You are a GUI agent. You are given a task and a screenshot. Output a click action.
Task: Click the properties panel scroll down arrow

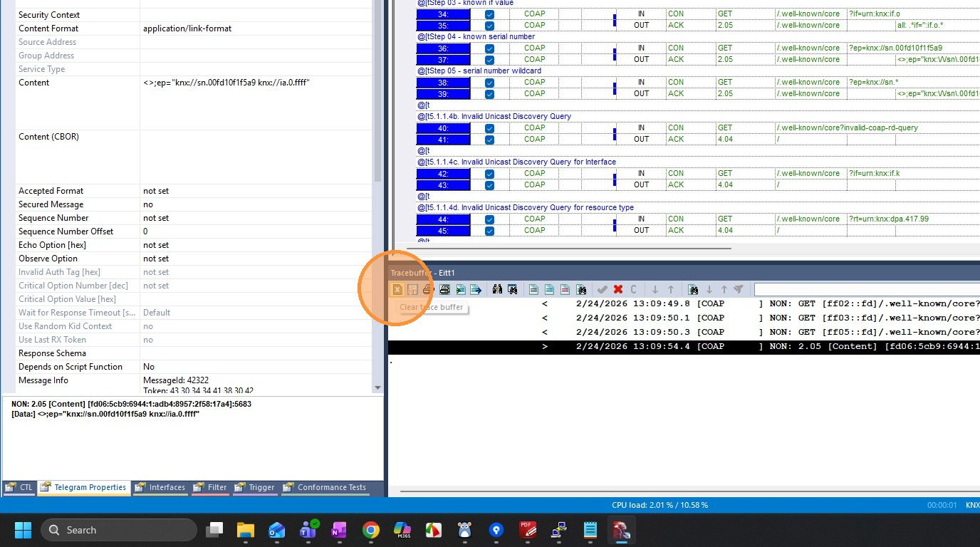377,388
